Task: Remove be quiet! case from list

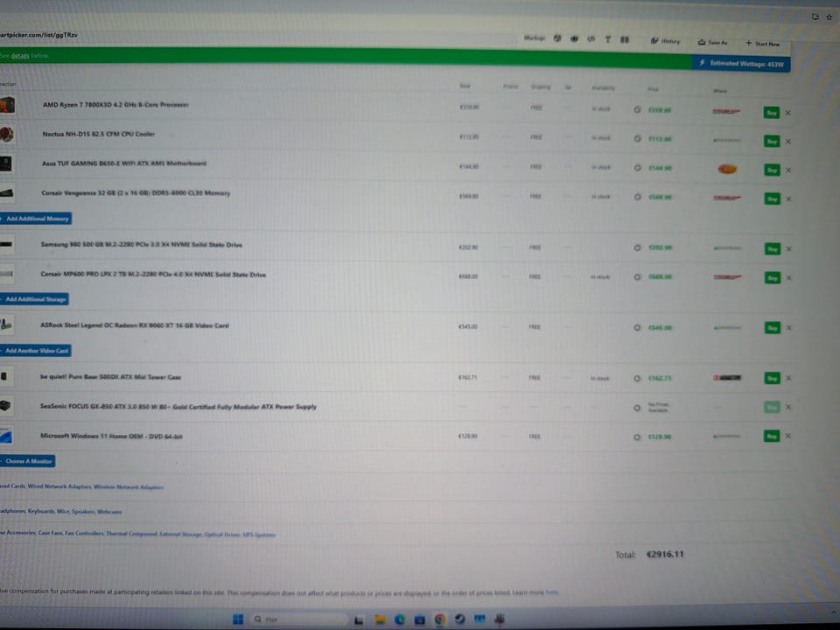Action: (x=788, y=378)
